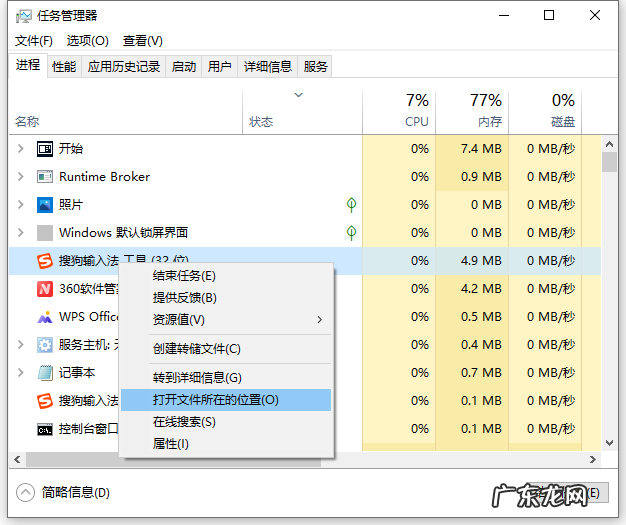This screenshot has width=626, height=525.
Task: Click the Runtime Broker process icon
Action: tap(45, 177)
